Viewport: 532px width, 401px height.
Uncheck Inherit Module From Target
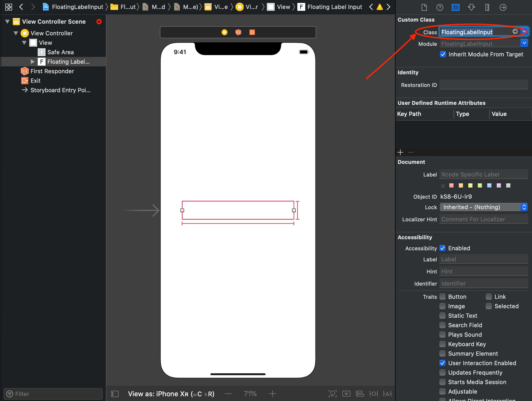[443, 54]
